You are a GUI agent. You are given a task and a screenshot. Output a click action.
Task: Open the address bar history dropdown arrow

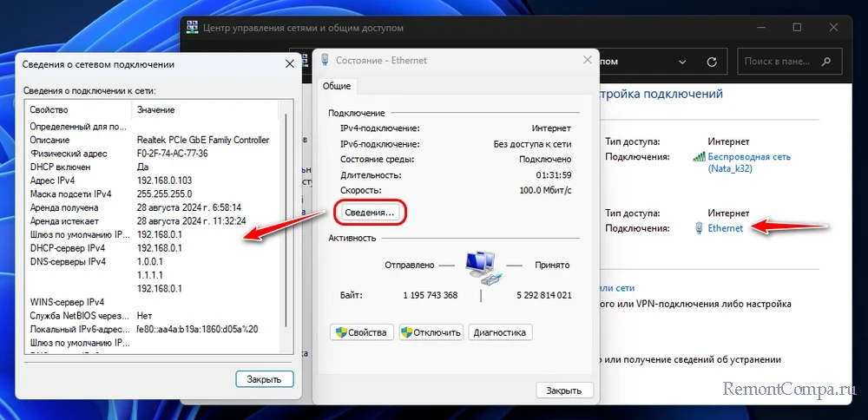pos(682,62)
